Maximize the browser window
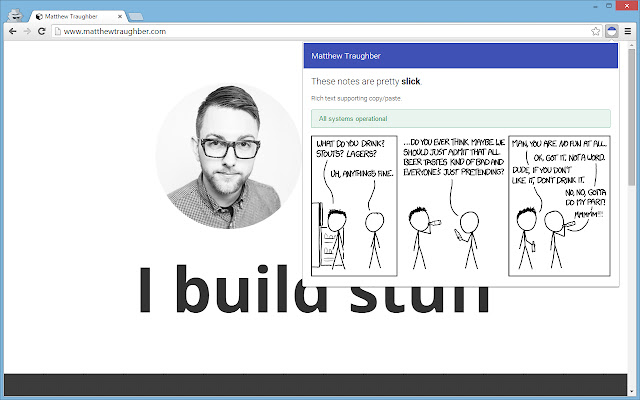Image resolution: width=640 pixels, height=400 pixels. [609, 6]
